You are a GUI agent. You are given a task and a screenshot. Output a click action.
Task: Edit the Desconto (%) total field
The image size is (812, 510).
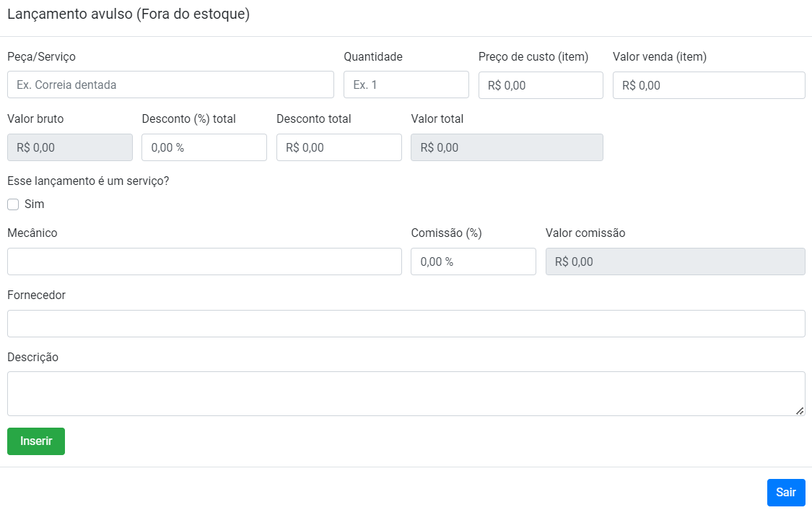(204, 147)
